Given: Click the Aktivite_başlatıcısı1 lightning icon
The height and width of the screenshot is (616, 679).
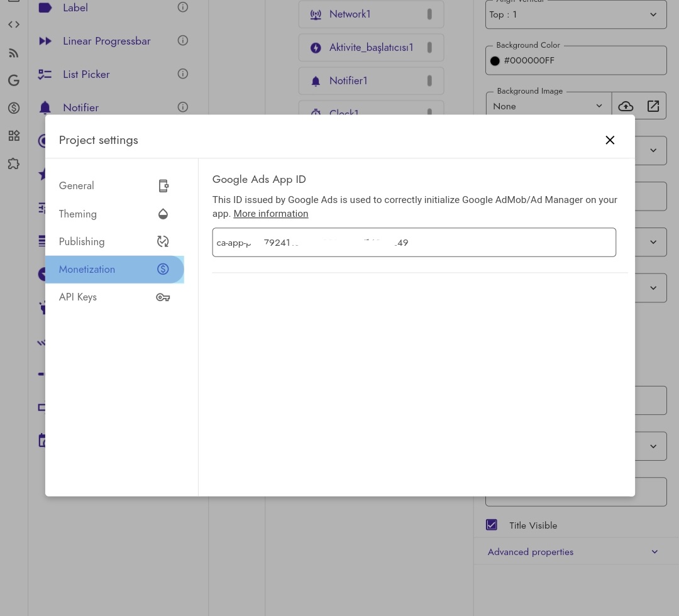Looking at the screenshot, I should pos(316,48).
